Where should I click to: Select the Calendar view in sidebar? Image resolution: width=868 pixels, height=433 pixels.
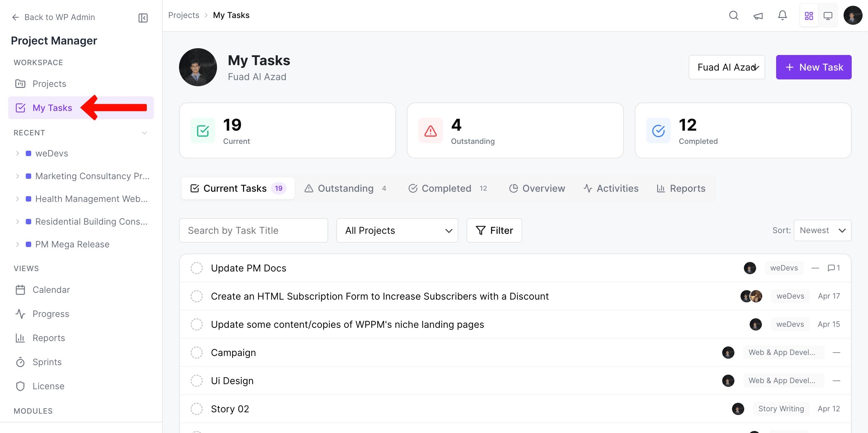point(51,289)
